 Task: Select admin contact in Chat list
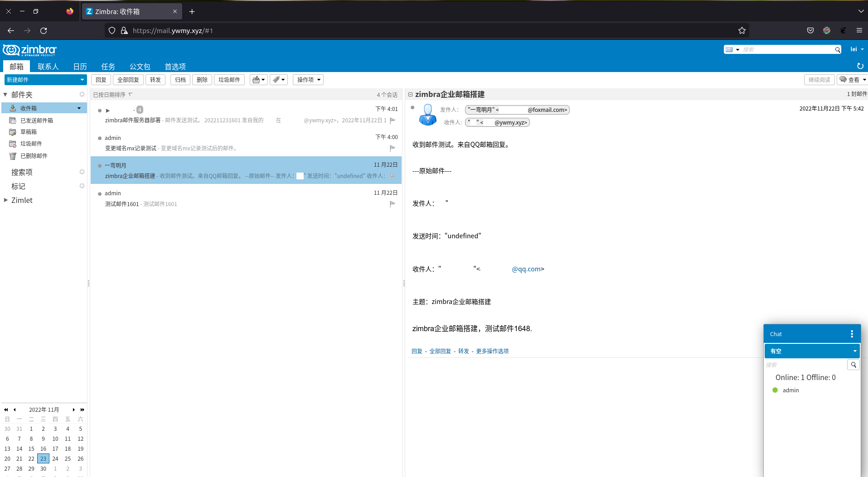790,390
